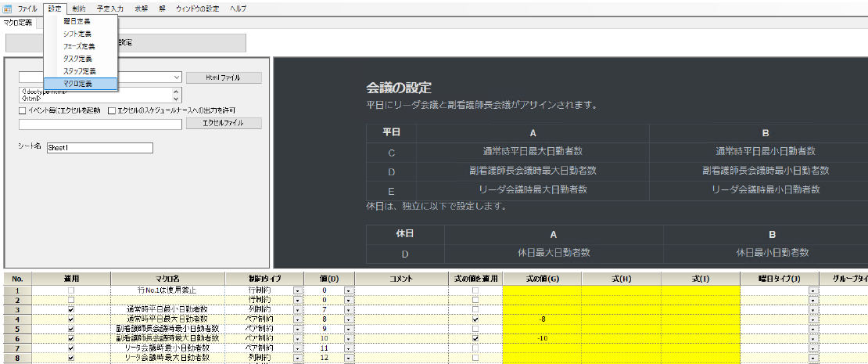
Task: Click the yellow 式(H) cell in row 1
Action: (x=621, y=290)
